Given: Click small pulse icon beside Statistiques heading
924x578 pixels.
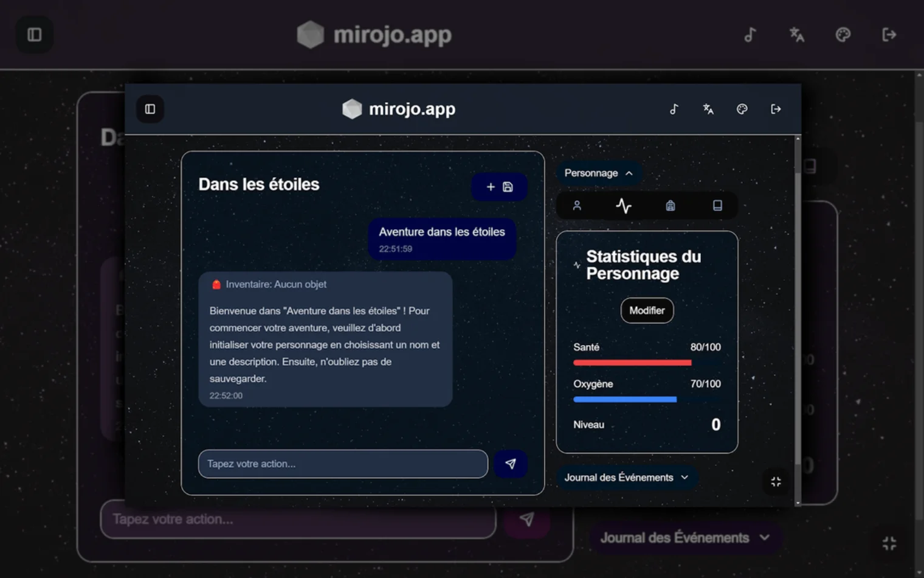Looking at the screenshot, I should 577,265.
